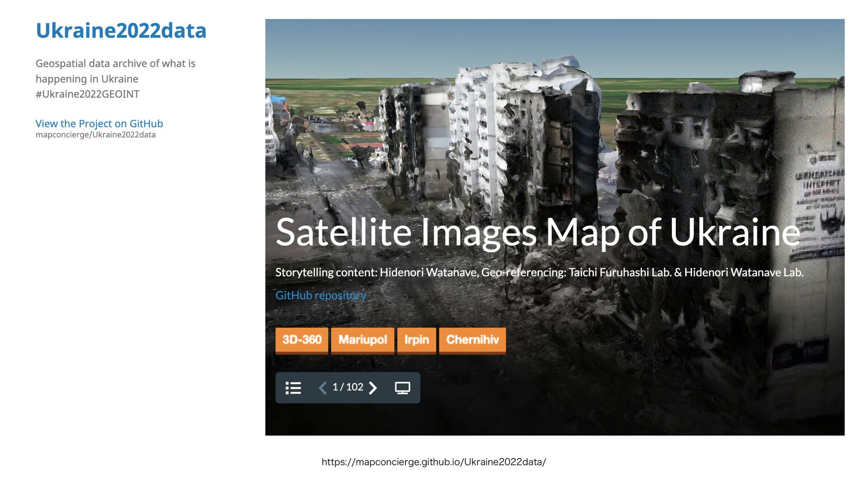Click the #Ukraine2022GEOINT hashtag text
This screenshot has height=488, width=868.
tap(87, 94)
